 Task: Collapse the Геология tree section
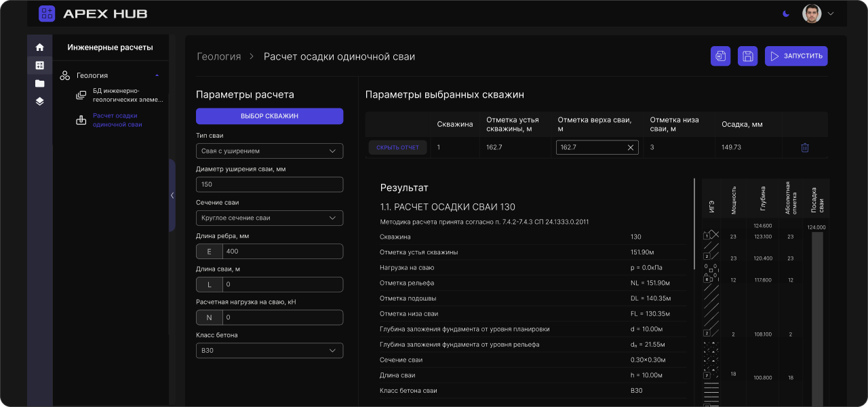point(157,75)
